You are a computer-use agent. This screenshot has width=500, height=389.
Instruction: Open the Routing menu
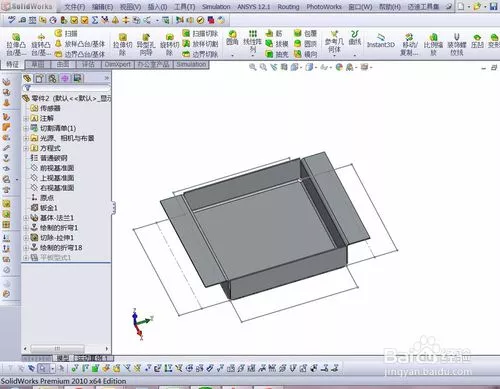[x=288, y=7]
